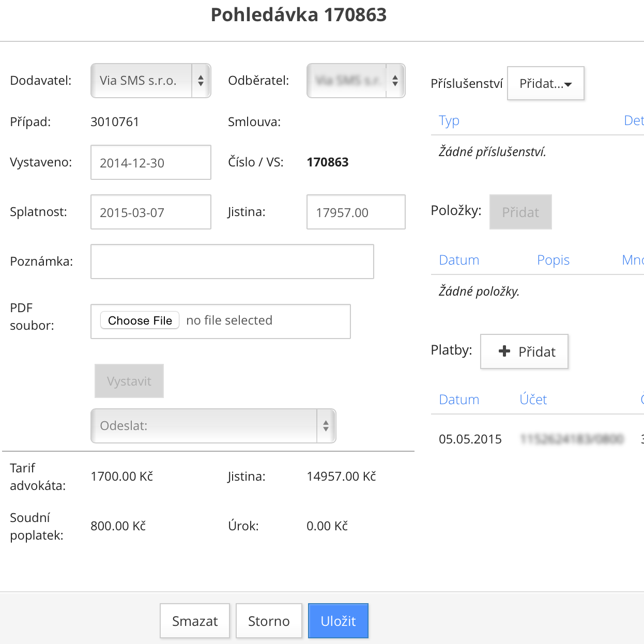The height and width of the screenshot is (644, 644).
Task: Click the plus icon in Platby button
Action: click(504, 351)
